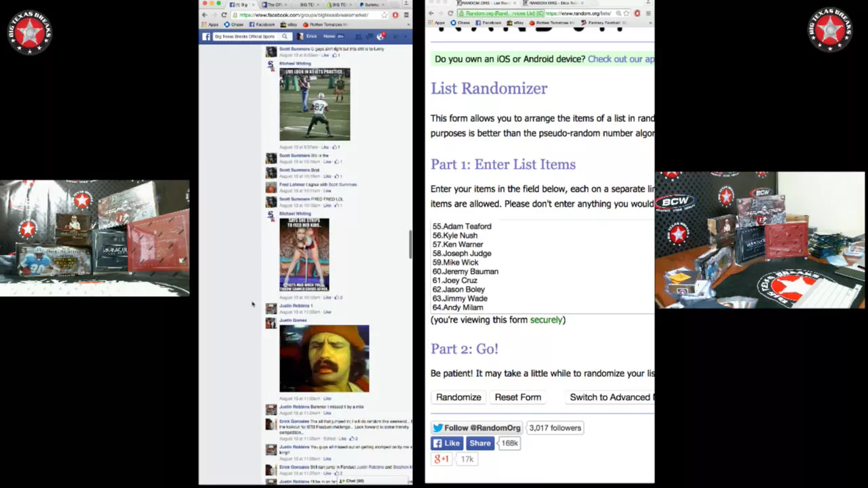Image resolution: width=868 pixels, height=488 pixels.
Task: Open 'Check out our app' link
Action: pos(621,59)
